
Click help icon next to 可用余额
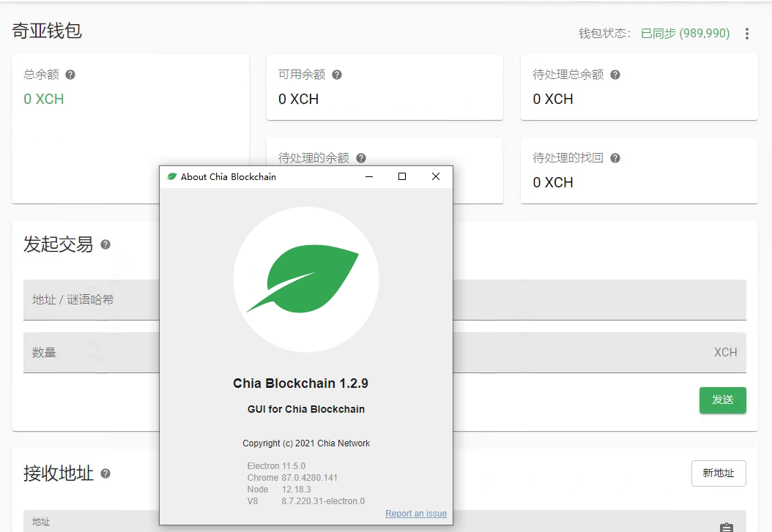[337, 75]
